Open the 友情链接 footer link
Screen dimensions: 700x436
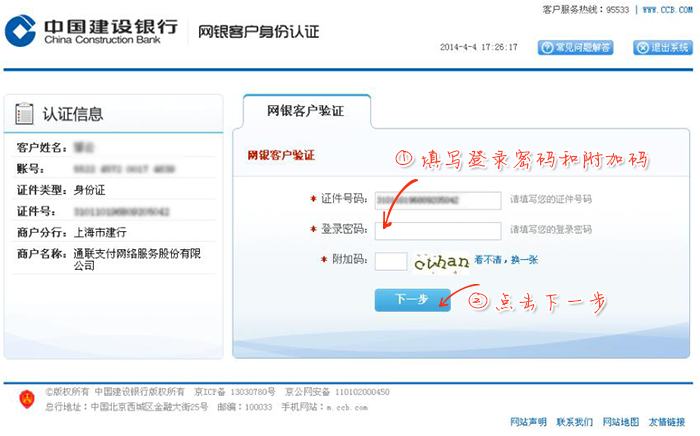[667, 422]
